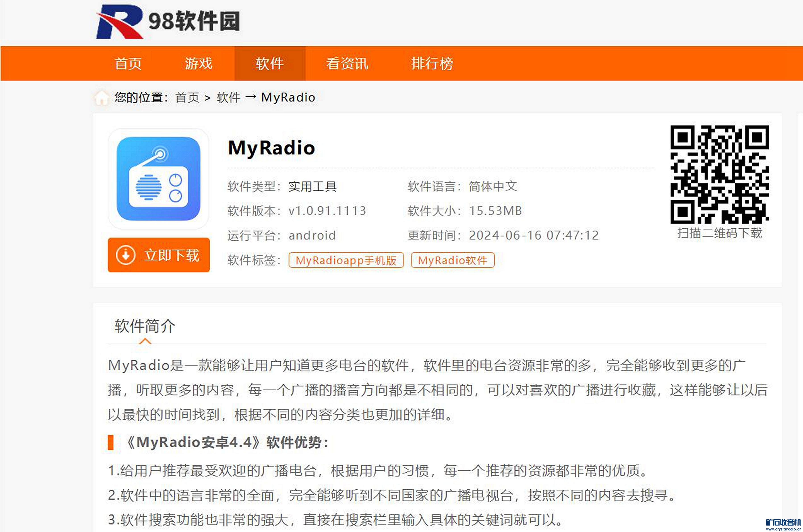Click the 扫描二维码下载 caption
Viewport: 803px width, 532px height.
click(720, 233)
